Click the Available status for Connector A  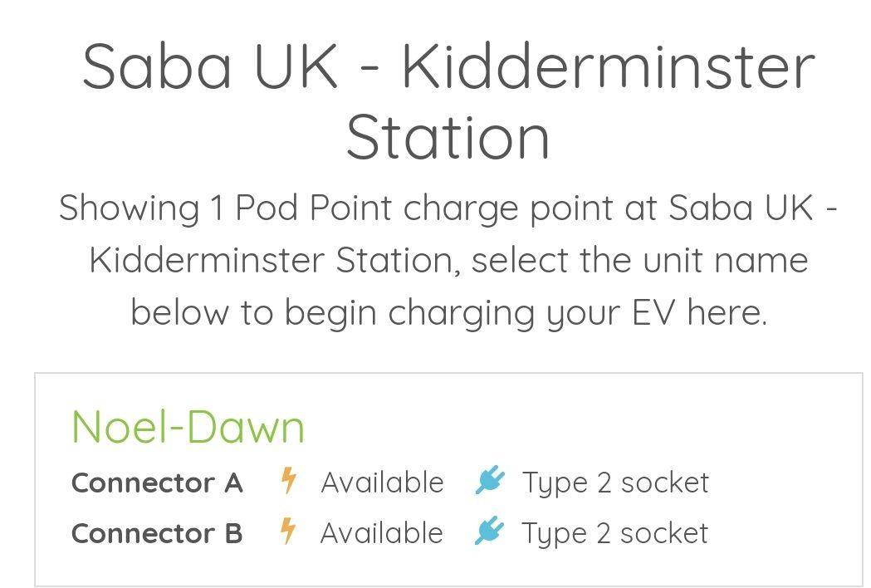pos(383,482)
